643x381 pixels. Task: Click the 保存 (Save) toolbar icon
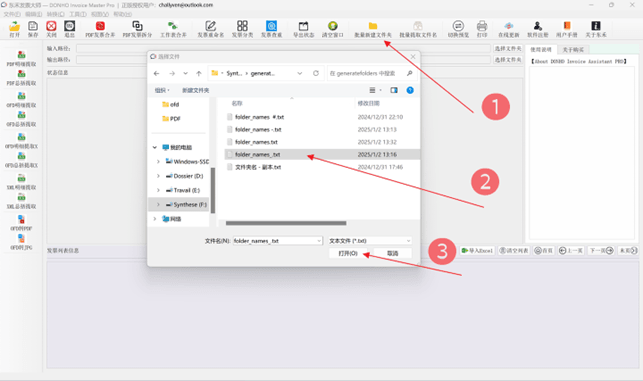click(x=33, y=26)
